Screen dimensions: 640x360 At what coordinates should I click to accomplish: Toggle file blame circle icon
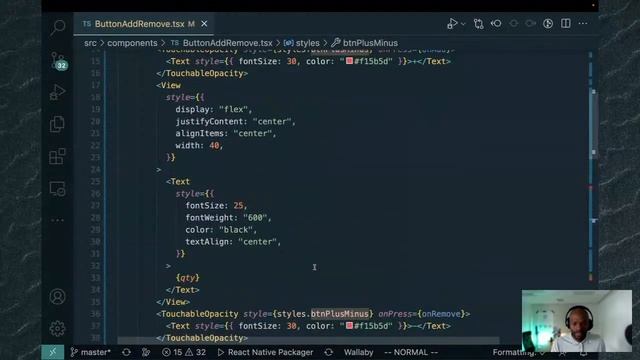coord(548,24)
